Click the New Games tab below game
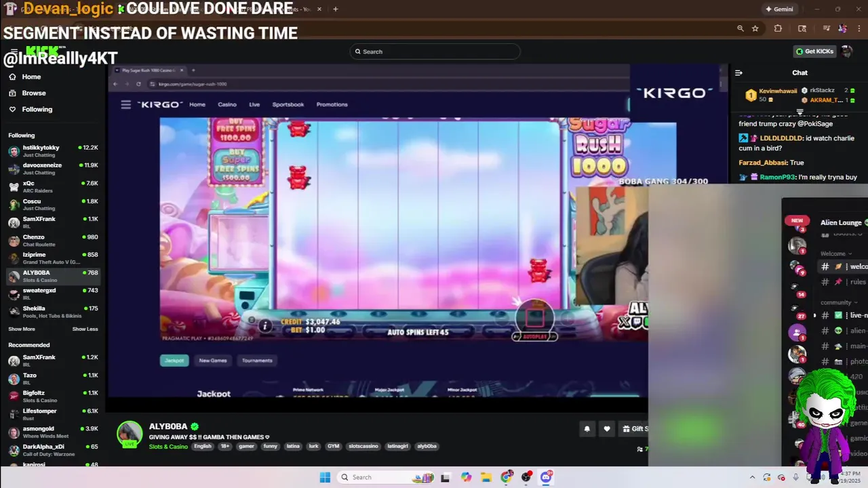 pyautogui.click(x=213, y=361)
